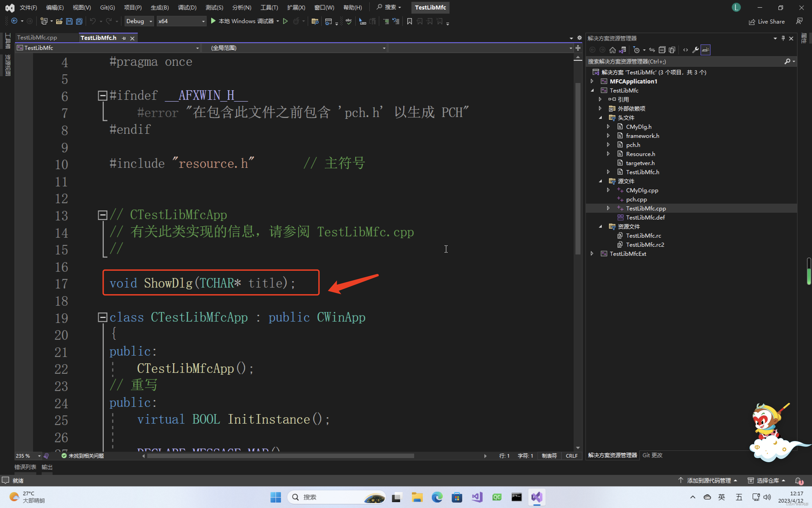Click the Find in Files folder-search icon

tap(315, 22)
